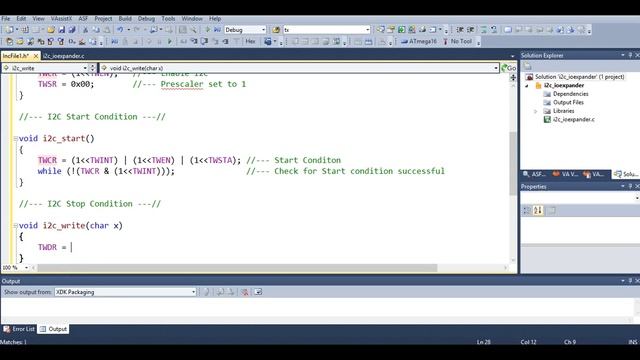Click the Solution Explorer toolbar icon
Image resolution: width=640 pixels, height=360 pixels.
coord(527,66)
